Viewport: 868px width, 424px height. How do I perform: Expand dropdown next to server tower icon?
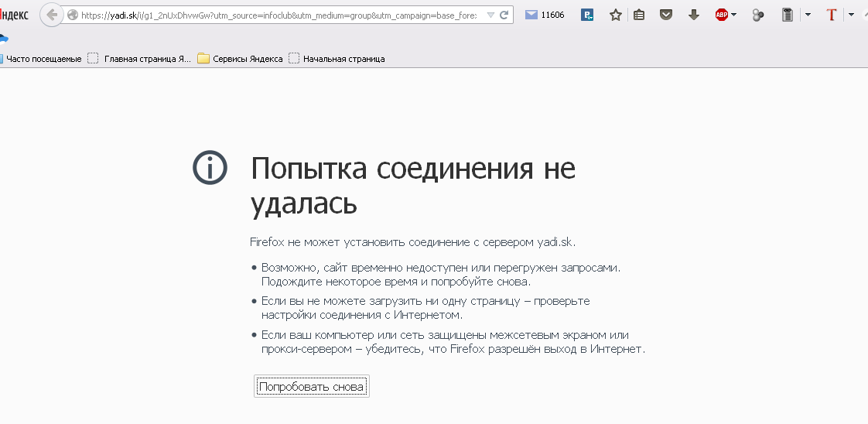click(x=808, y=15)
